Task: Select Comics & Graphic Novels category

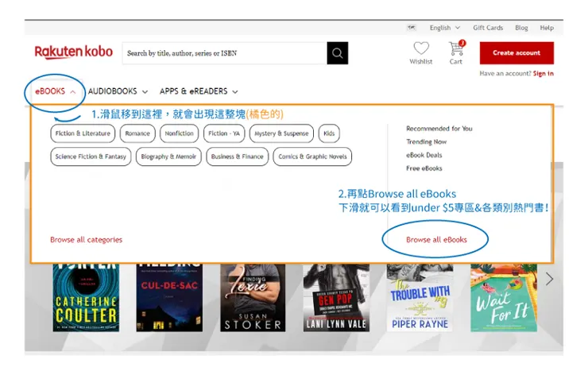Action: [312, 157]
